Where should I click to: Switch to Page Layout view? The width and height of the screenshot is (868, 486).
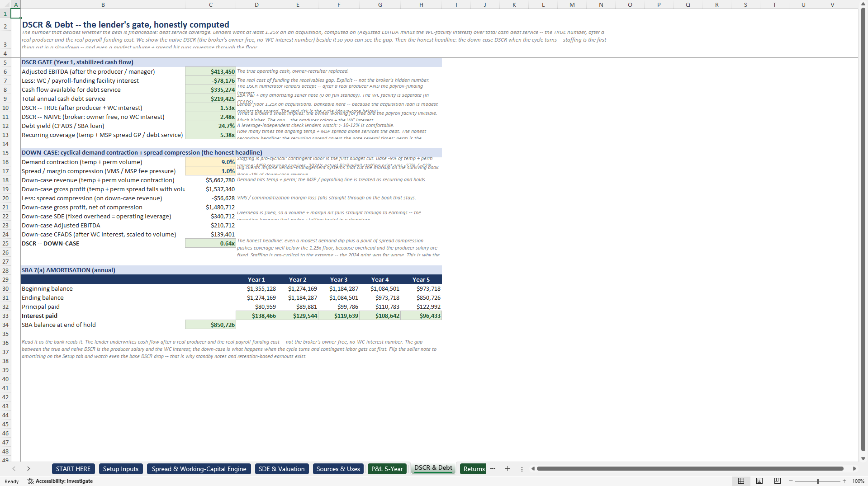click(x=759, y=481)
